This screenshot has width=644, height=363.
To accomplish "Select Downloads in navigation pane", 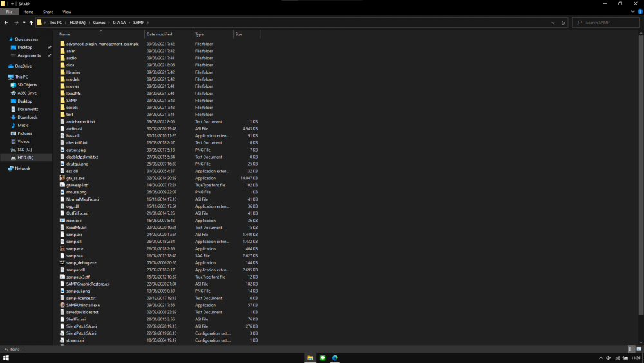I will pos(27,117).
